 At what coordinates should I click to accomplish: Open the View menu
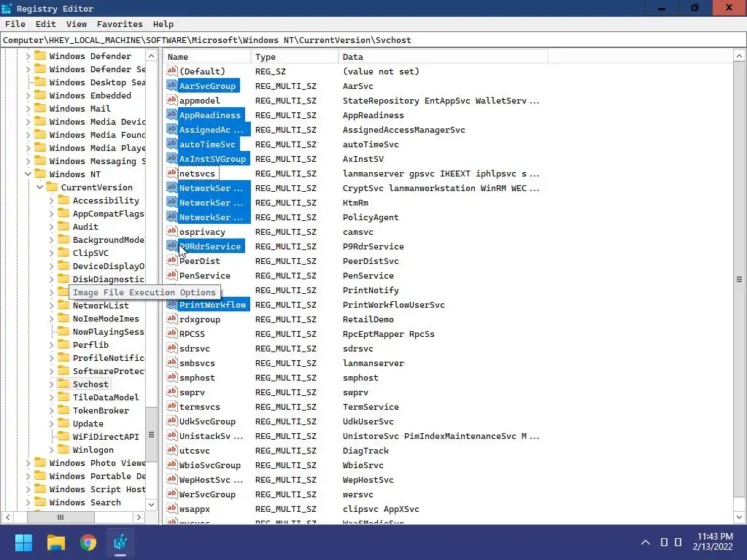coord(76,24)
